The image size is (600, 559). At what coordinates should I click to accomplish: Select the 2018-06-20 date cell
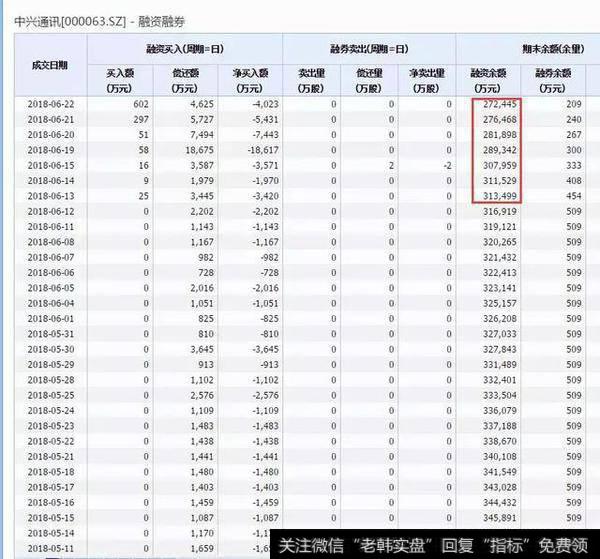(51, 135)
